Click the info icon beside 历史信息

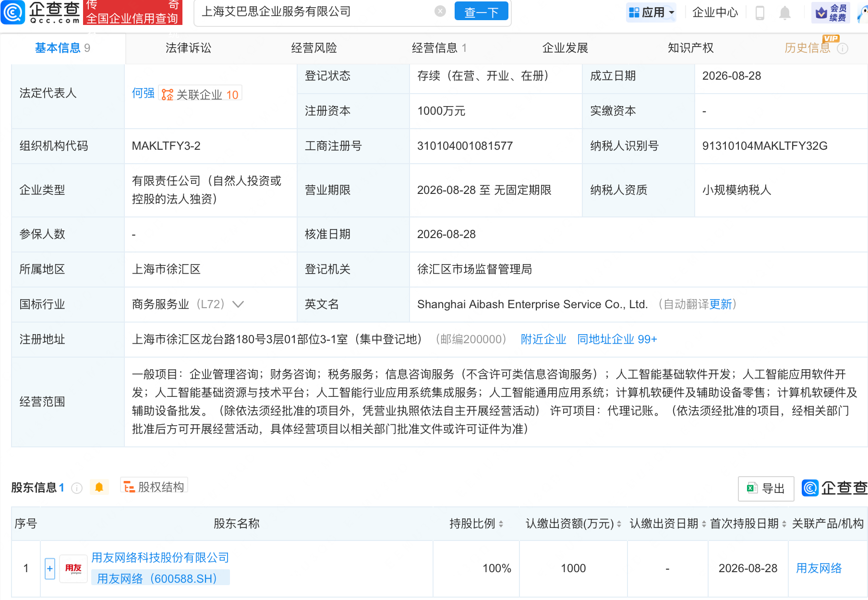click(x=843, y=48)
